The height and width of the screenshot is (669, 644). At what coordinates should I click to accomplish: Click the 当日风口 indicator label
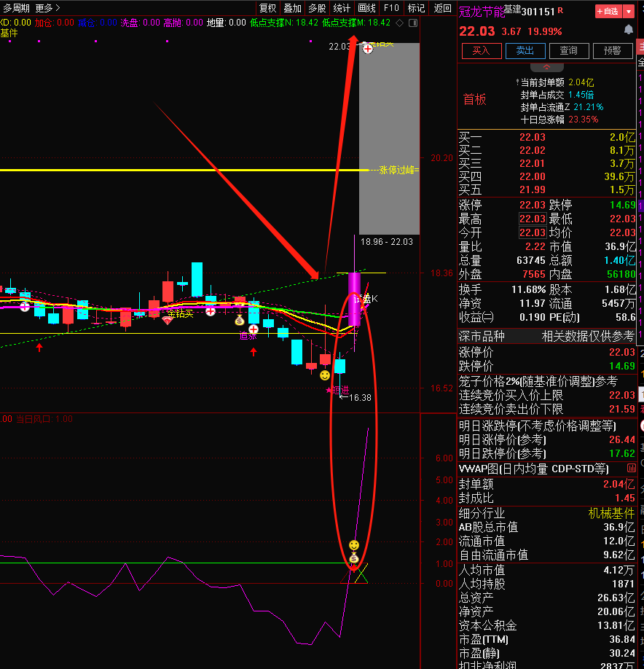tap(44, 419)
